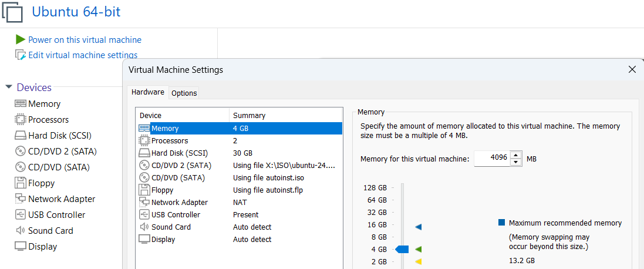The height and width of the screenshot is (269, 644).
Task: Select Processors row in the device list
Action: 170,141
